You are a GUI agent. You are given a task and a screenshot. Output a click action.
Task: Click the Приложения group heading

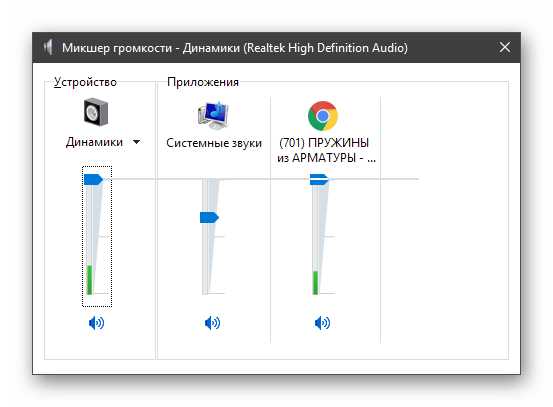[x=203, y=82]
